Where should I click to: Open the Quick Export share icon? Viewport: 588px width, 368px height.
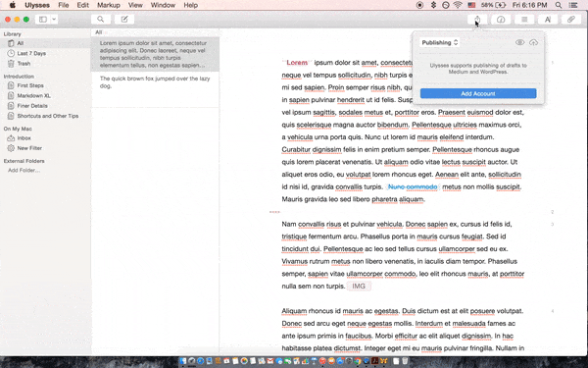477,20
